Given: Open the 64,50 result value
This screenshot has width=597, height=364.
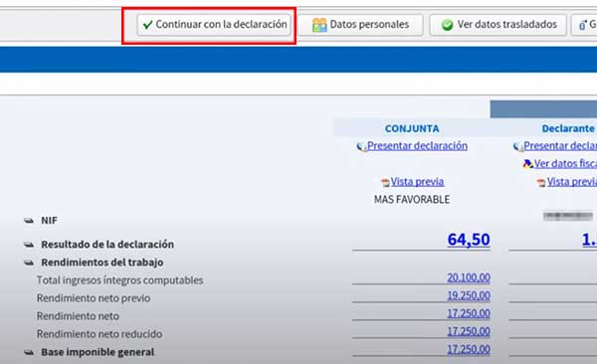Looking at the screenshot, I should pyautogui.click(x=469, y=240).
